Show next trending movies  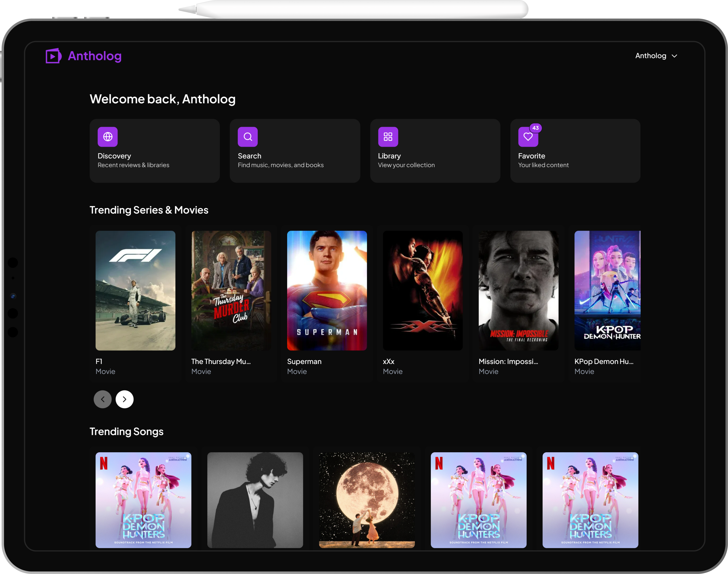point(125,399)
